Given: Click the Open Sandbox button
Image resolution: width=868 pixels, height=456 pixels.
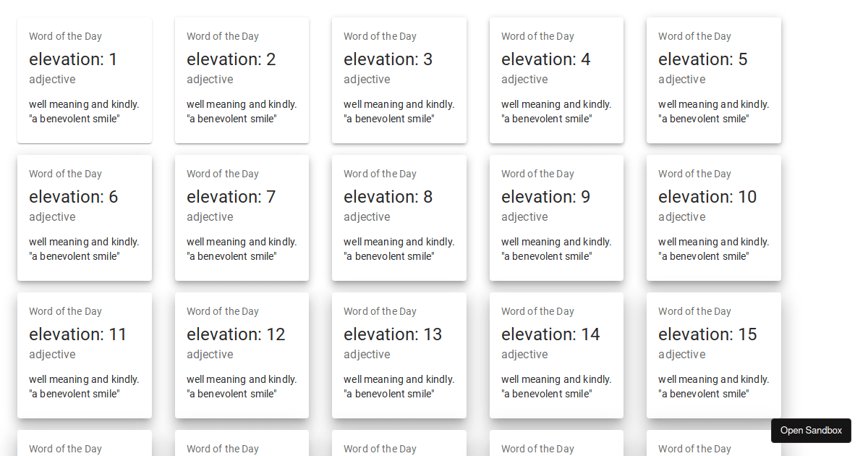Looking at the screenshot, I should tap(811, 431).
